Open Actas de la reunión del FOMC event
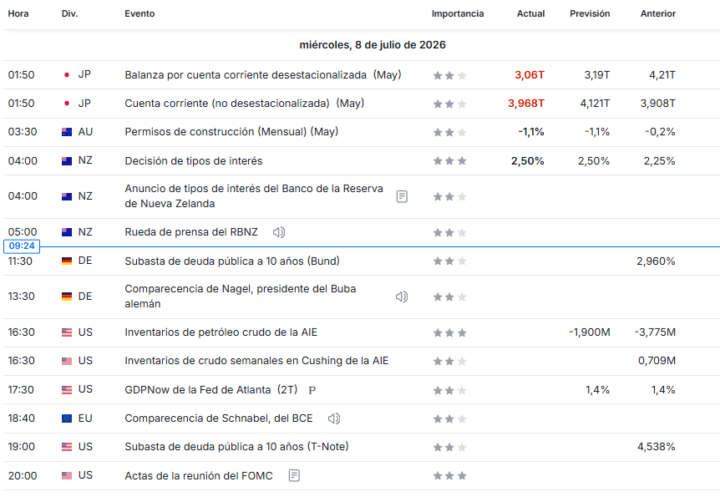Viewport: 720px width, 497px height. tap(198, 475)
